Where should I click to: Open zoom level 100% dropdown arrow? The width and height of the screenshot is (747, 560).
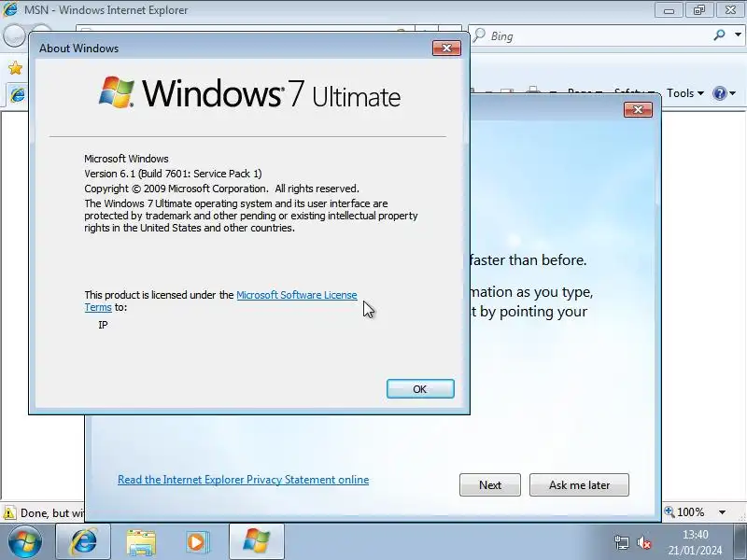point(722,512)
